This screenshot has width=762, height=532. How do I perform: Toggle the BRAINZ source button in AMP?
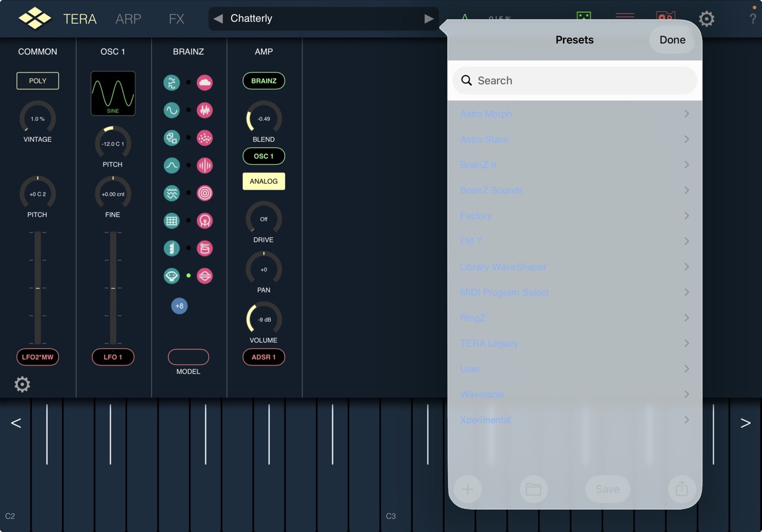point(264,81)
